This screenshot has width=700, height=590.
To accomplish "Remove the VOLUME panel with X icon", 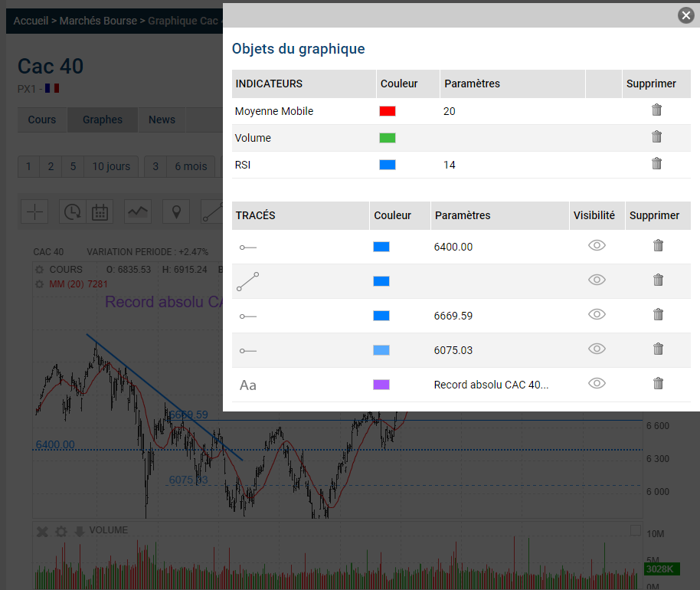I will (42, 532).
